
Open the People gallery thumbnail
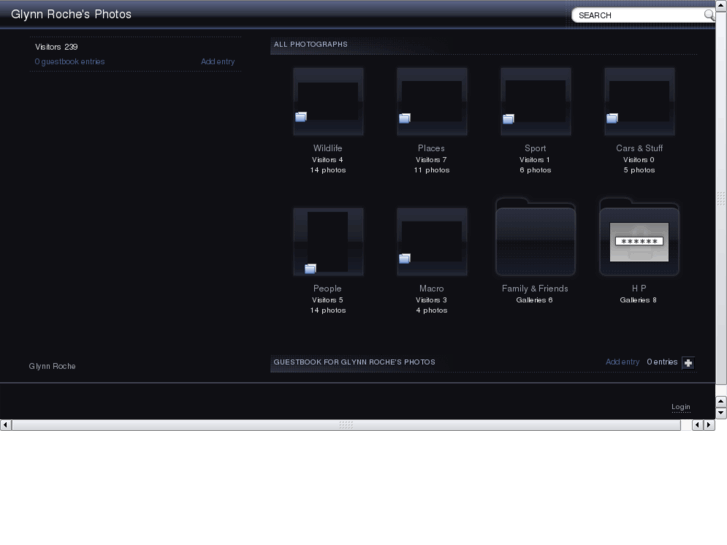pyautogui.click(x=328, y=242)
